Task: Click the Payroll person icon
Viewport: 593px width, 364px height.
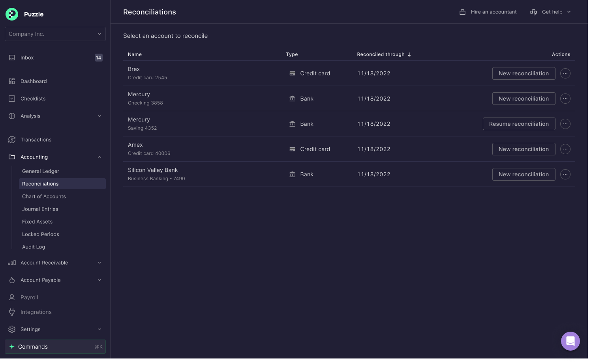Action: click(12, 297)
